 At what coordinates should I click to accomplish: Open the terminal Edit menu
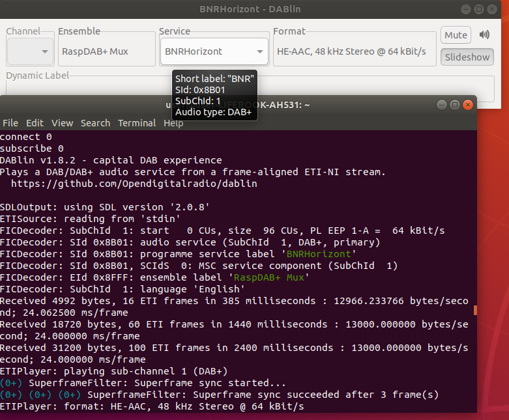click(35, 123)
